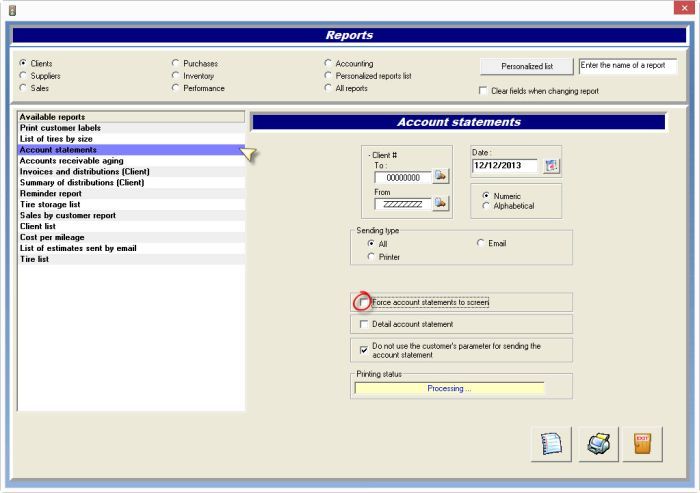Image resolution: width=700 pixels, height=493 pixels.
Task: Select List of tires by size report
Action: pyautogui.click(x=131, y=139)
